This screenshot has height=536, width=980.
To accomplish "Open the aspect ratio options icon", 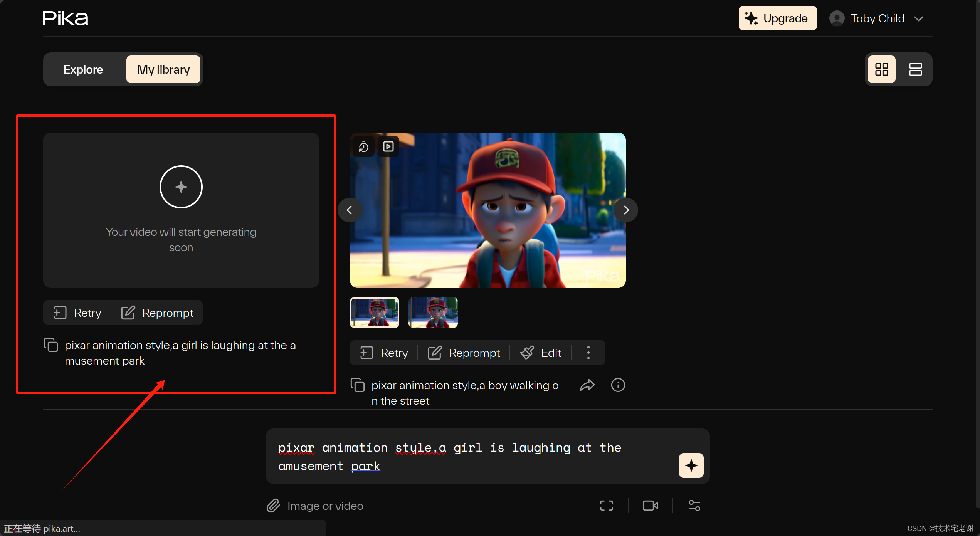I will [607, 506].
